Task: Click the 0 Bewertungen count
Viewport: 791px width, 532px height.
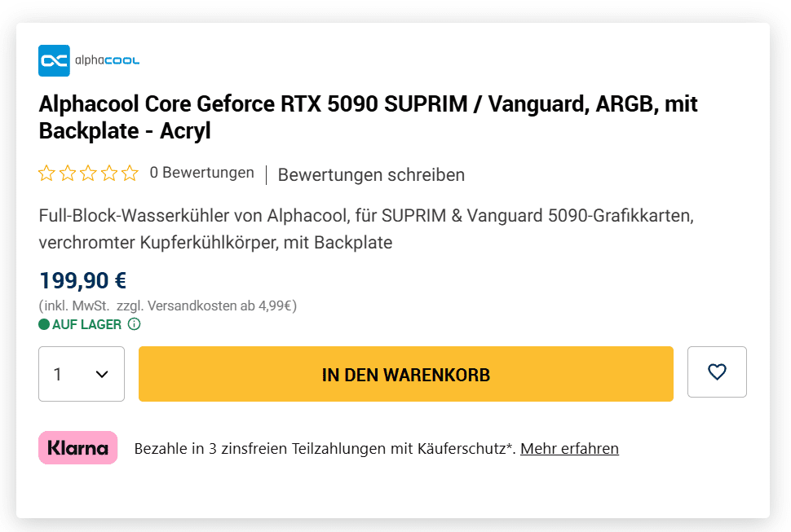Action: [201, 172]
